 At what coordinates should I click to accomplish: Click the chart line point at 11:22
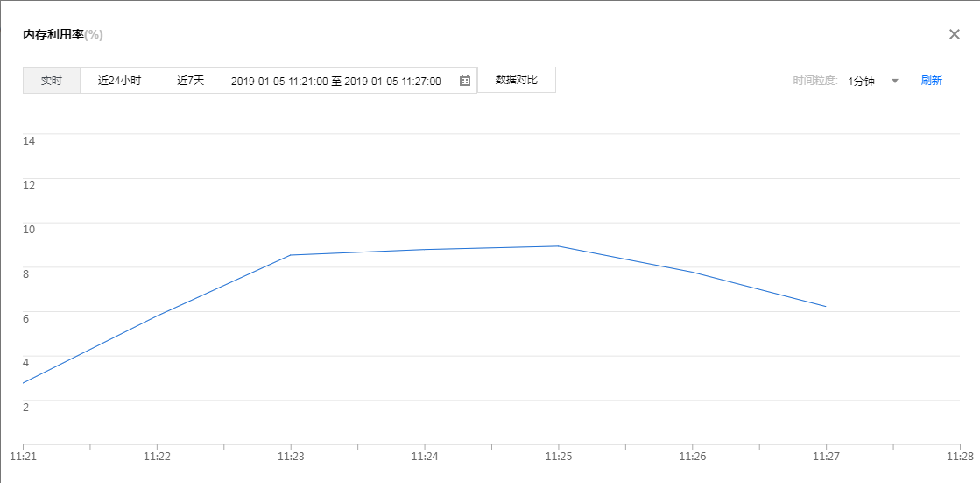pyautogui.click(x=157, y=316)
